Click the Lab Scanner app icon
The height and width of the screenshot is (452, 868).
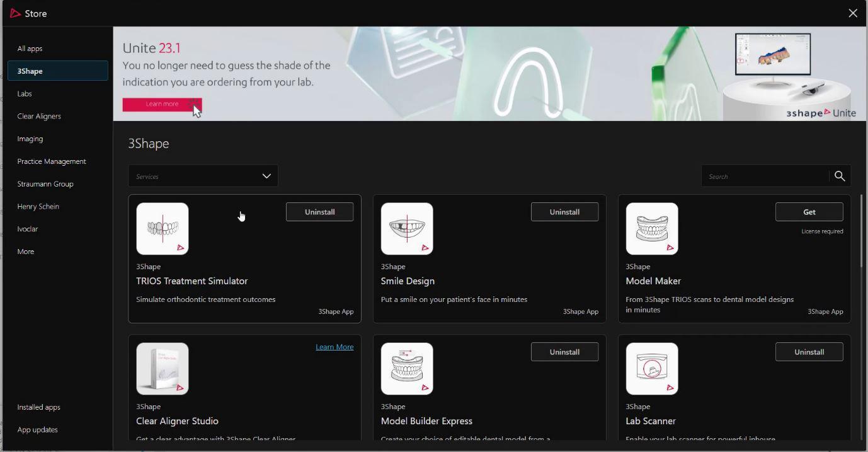[652, 369]
